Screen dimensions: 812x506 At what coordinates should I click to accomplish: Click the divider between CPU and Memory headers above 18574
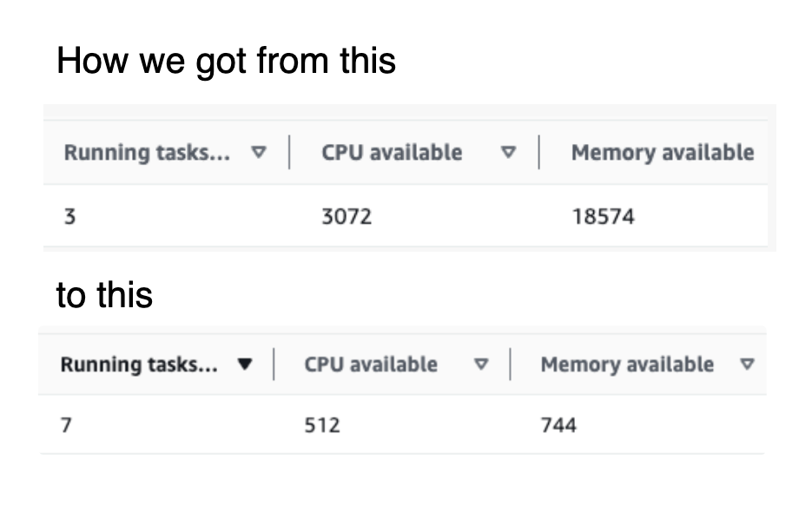point(539,152)
